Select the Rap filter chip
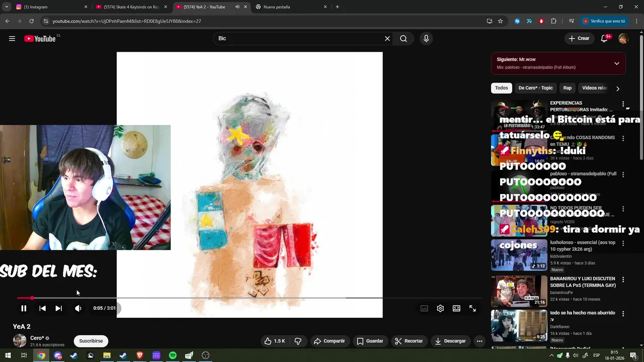Viewport: 644px width, 362px height. point(567,88)
